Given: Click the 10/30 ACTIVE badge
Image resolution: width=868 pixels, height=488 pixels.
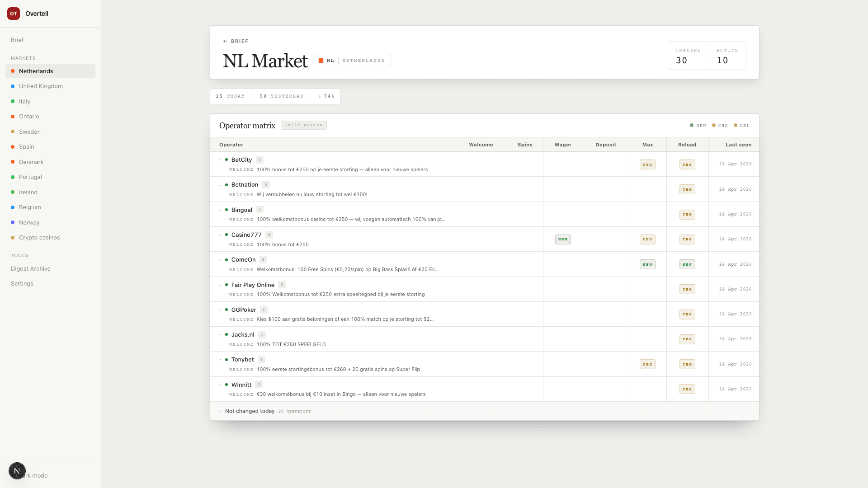Looking at the screenshot, I should pyautogui.click(x=303, y=125).
